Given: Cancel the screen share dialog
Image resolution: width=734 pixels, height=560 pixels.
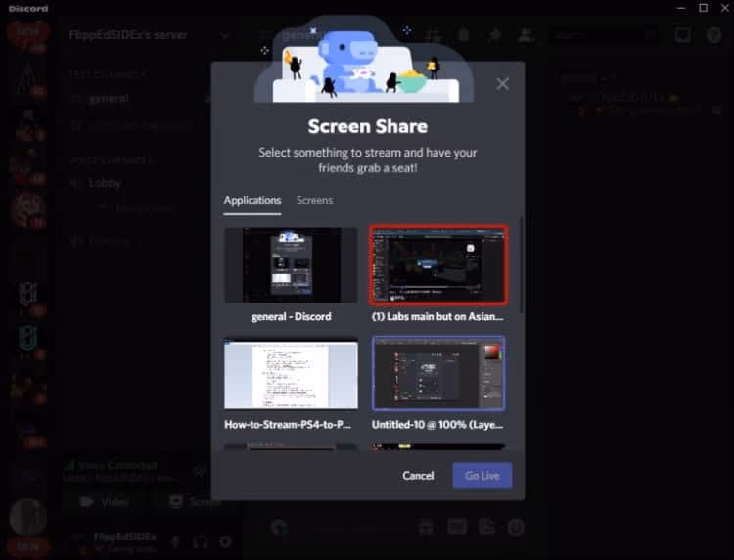Looking at the screenshot, I should 418,476.
